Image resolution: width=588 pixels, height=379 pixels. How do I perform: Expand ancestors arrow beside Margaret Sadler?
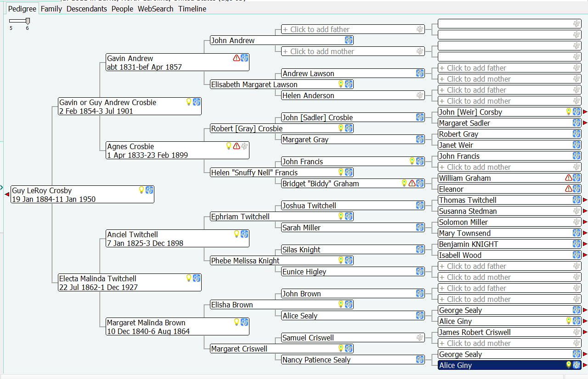585,123
